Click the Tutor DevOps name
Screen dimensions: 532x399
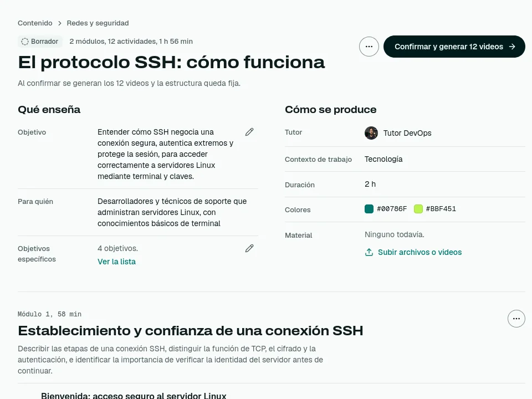click(x=407, y=133)
